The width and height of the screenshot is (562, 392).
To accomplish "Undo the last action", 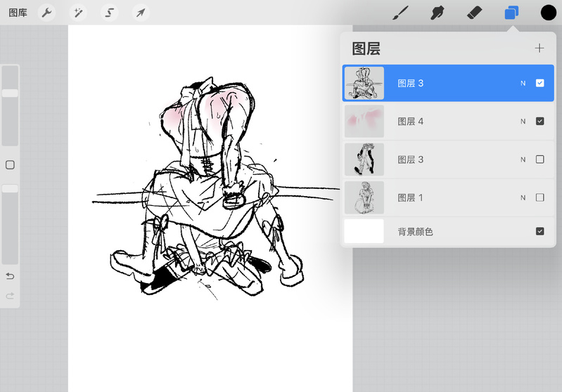I will pyautogui.click(x=10, y=276).
